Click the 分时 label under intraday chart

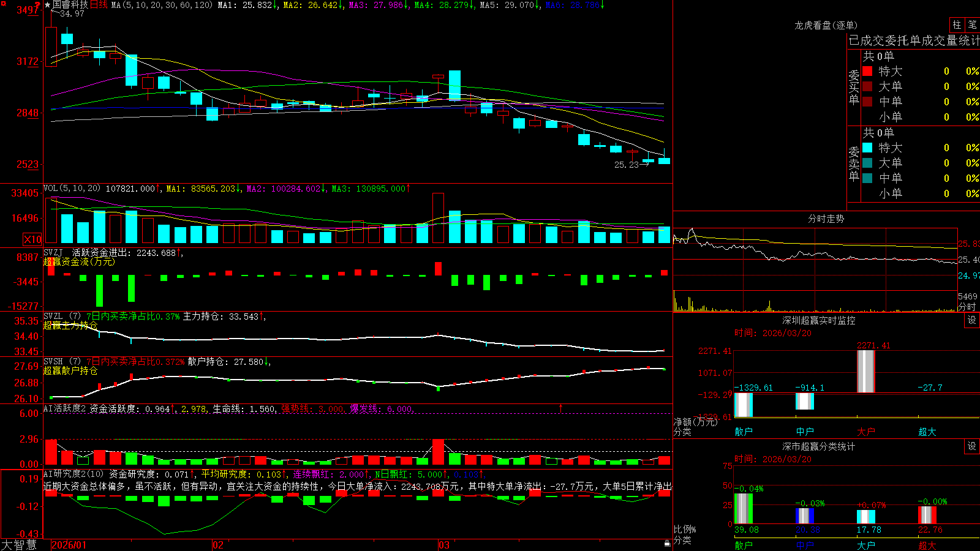click(967, 307)
